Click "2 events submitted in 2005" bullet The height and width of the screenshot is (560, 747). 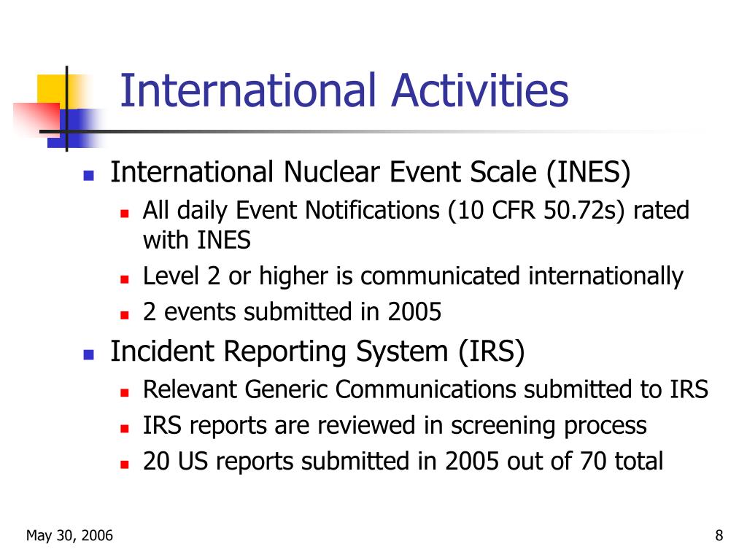292,312
